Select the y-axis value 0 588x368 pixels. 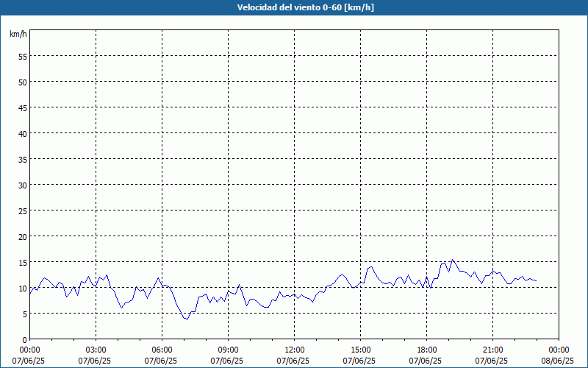pos(25,340)
